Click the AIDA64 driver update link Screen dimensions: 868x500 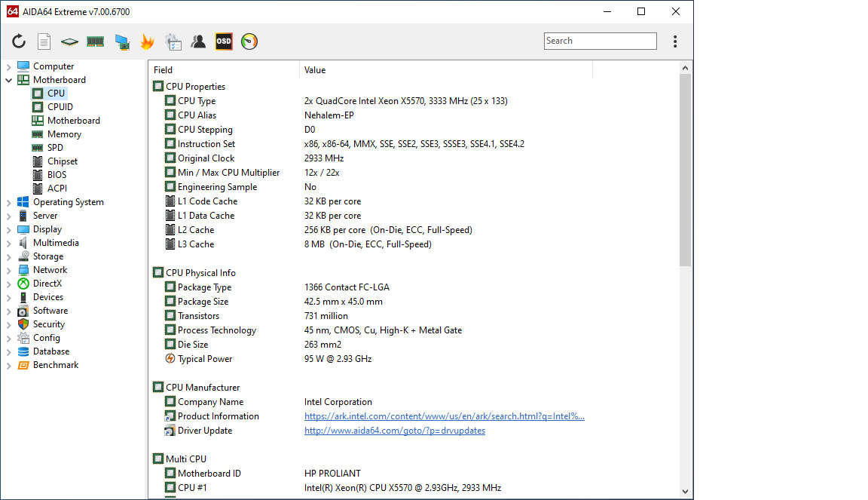pyautogui.click(x=394, y=430)
